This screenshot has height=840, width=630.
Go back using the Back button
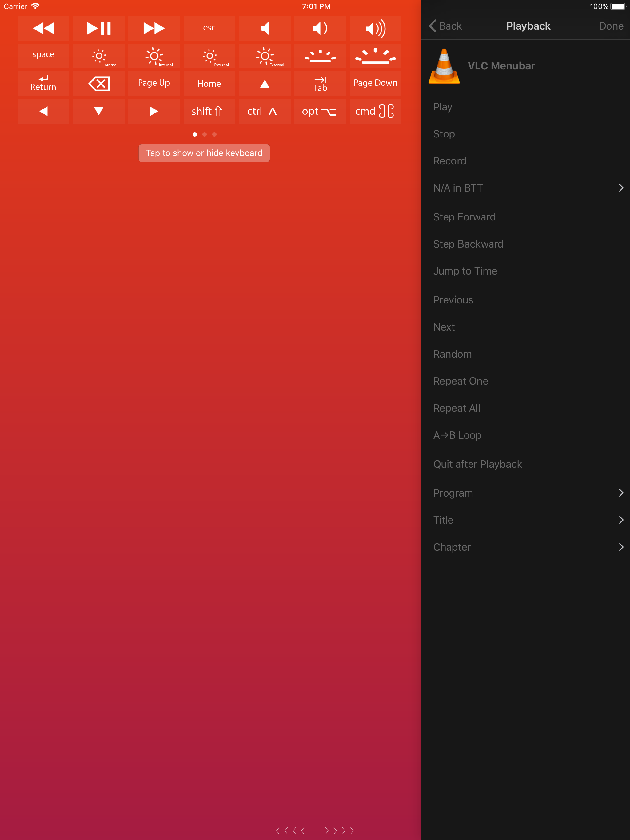[x=445, y=26]
